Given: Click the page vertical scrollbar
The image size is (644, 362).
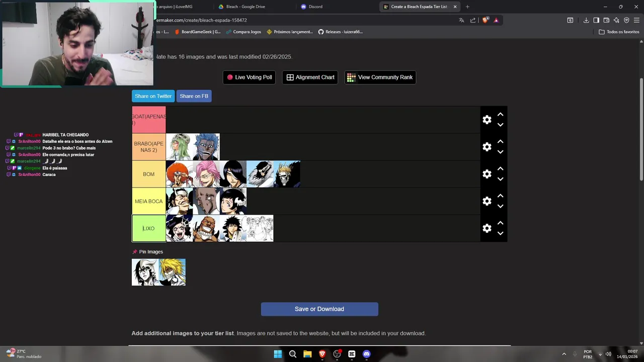Looking at the screenshot, I should click(x=641, y=130).
